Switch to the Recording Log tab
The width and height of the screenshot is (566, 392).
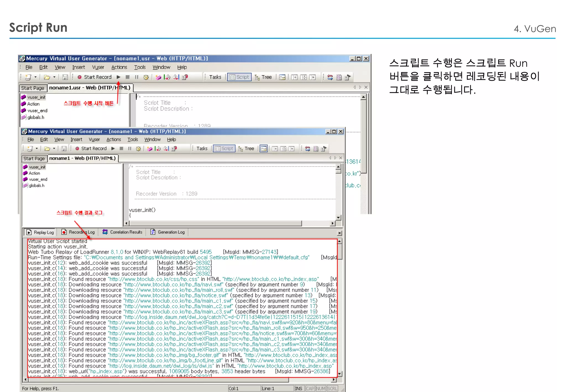[x=78, y=232]
